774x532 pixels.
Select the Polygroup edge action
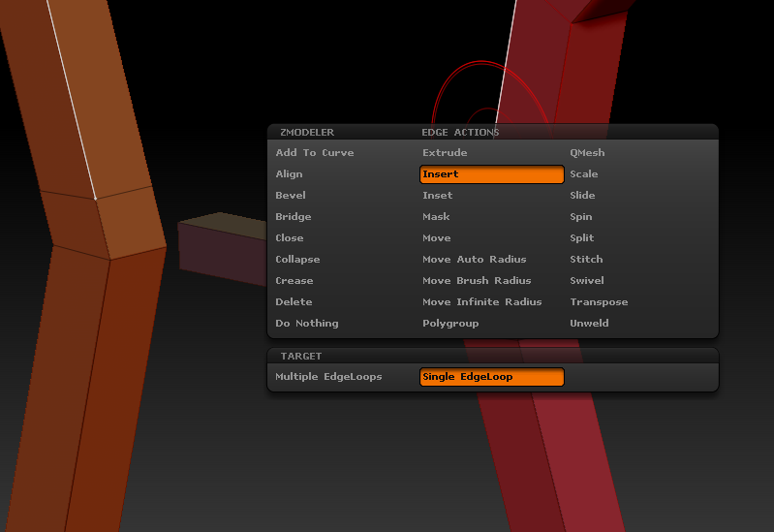450,323
